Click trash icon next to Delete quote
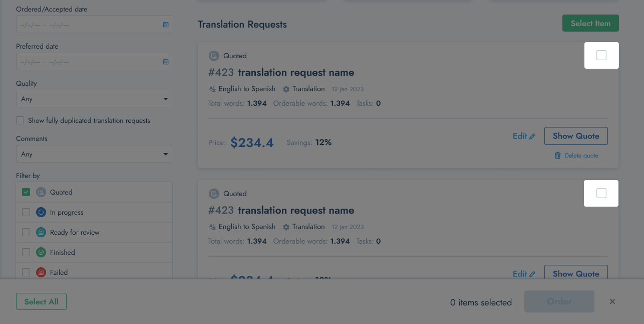The image size is (644, 324). tap(558, 155)
